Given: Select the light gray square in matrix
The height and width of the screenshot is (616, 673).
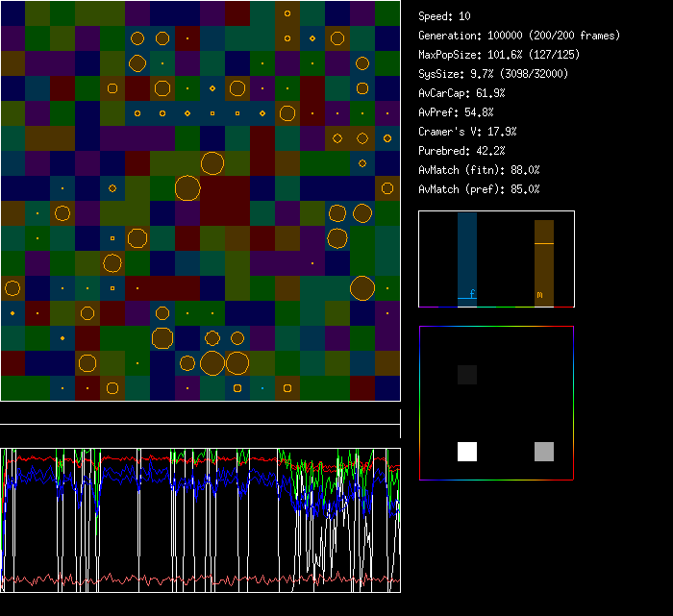Looking at the screenshot, I should pyautogui.click(x=544, y=452).
